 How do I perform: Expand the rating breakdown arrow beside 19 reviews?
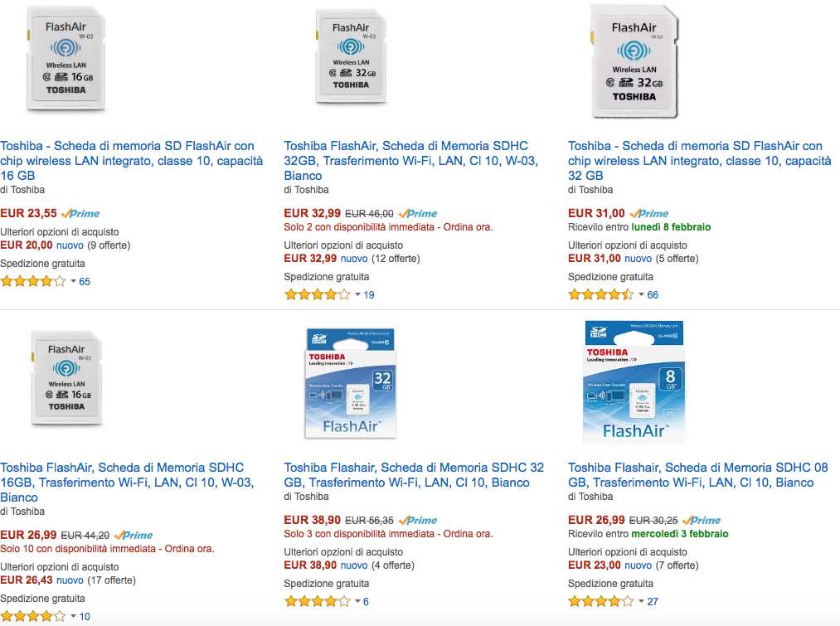(x=357, y=295)
